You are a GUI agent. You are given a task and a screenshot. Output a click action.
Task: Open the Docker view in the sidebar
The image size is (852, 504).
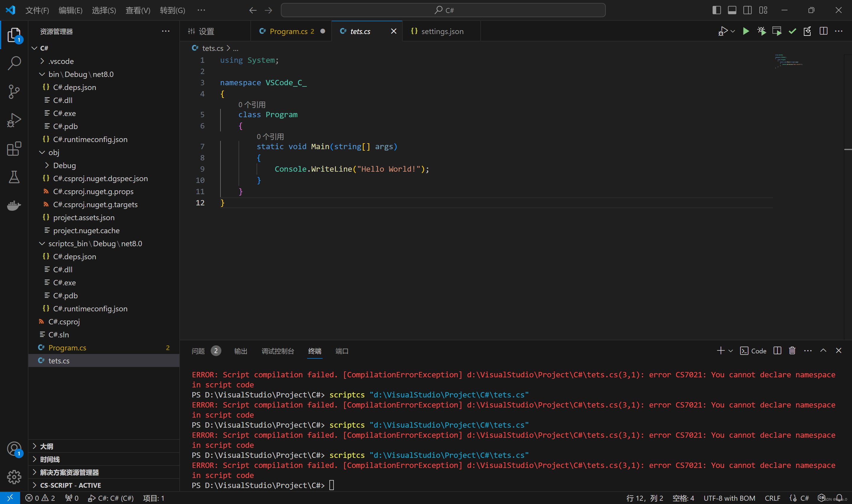point(14,205)
